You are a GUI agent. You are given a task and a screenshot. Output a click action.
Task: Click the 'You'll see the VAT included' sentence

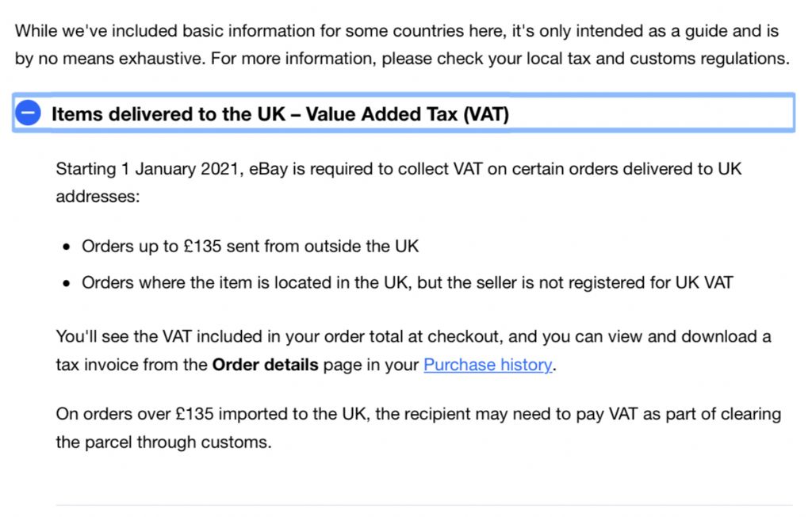click(413, 350)
